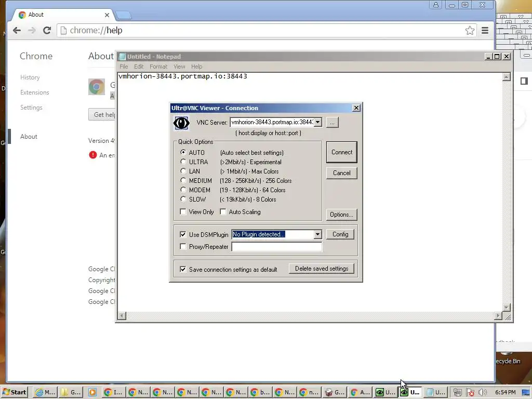The width and height of the screenshot is (532, 399).
Task: Uncheck Save connection settings as default
Action: tap(183, 270)
